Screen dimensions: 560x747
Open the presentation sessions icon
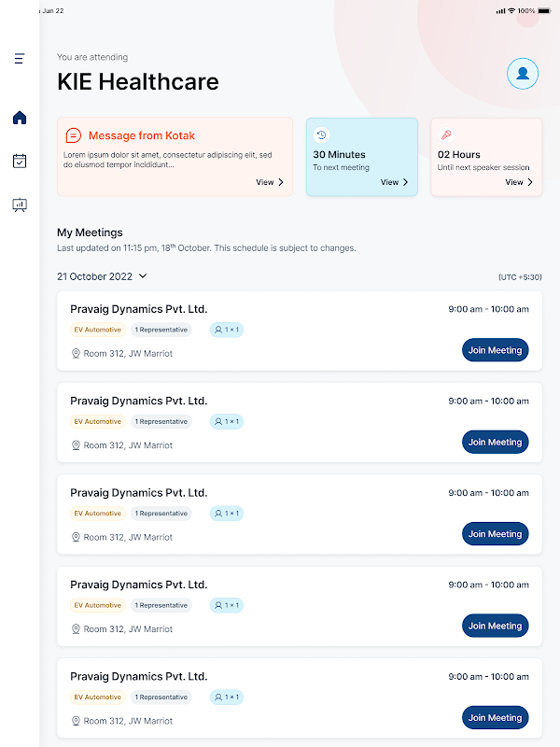(20, 204)
